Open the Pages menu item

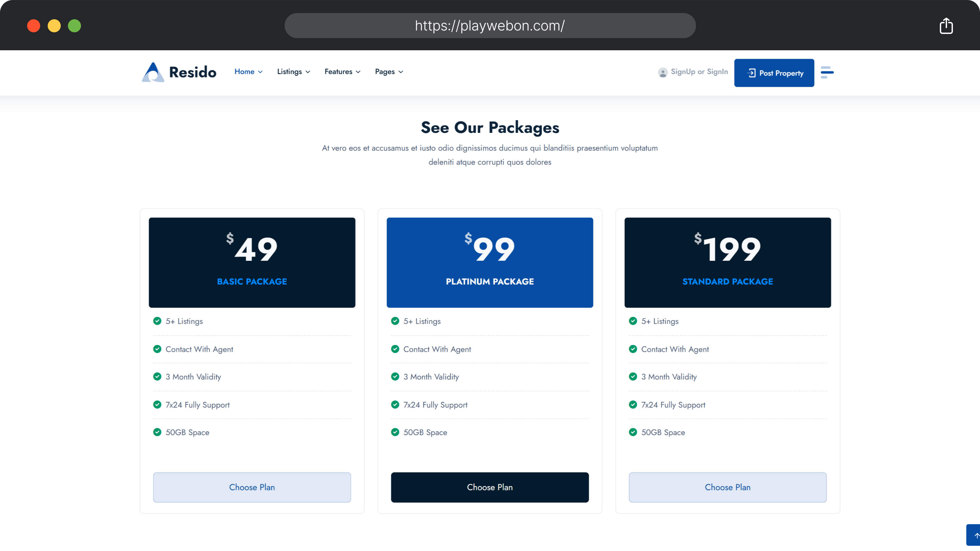coord(388,71)
